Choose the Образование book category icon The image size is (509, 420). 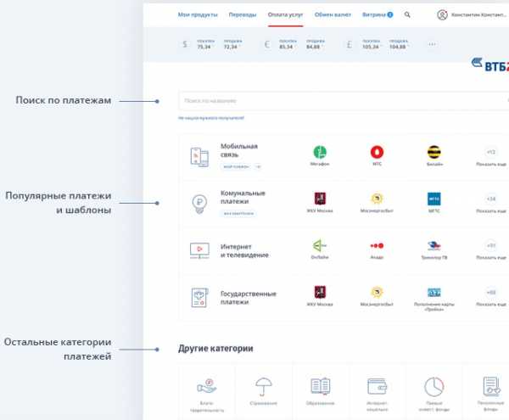click(x=320, y=387)
